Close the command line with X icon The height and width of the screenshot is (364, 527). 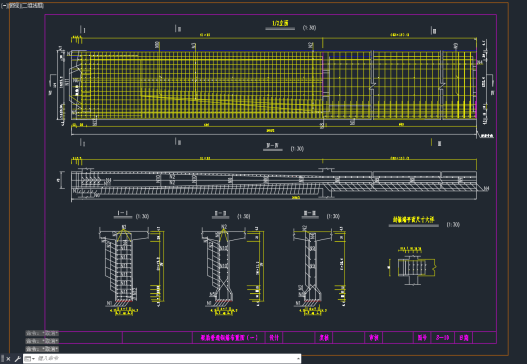coord(9,359)
